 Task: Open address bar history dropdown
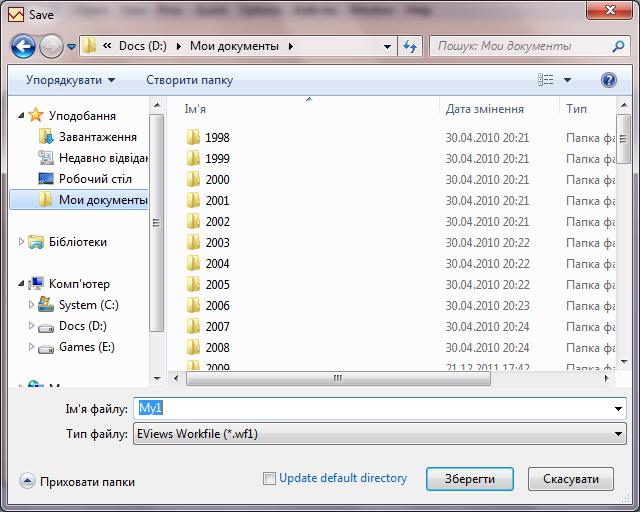tap(387, 47)
